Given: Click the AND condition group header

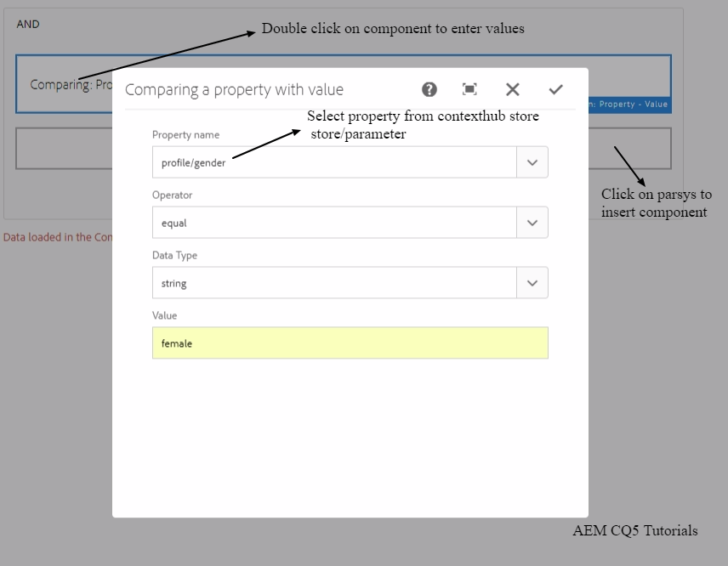Looking at the screenshot, I should [28, 24].
